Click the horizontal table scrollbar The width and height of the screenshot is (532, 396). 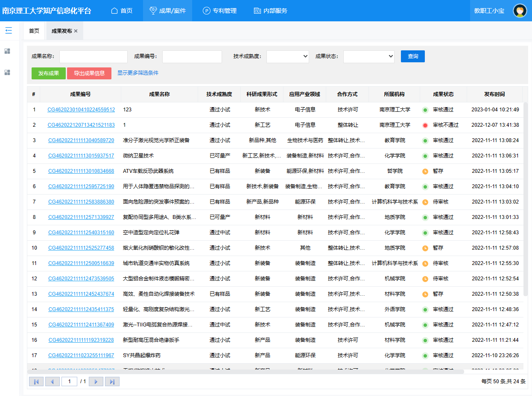pos(246,372)
